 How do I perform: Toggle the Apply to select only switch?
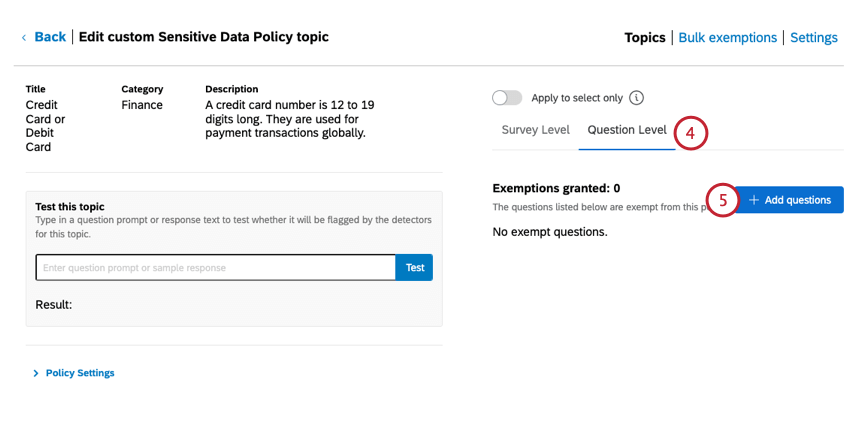point(508,98)
